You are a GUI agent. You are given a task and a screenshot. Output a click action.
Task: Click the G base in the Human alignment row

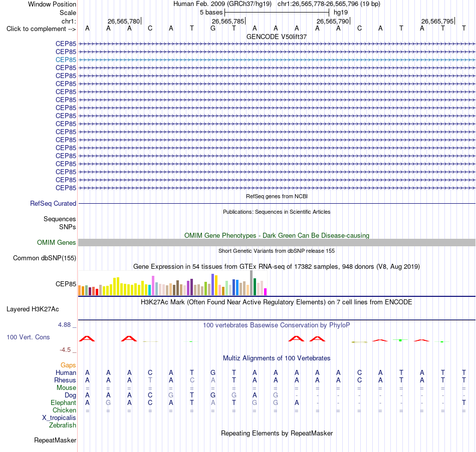213,372
